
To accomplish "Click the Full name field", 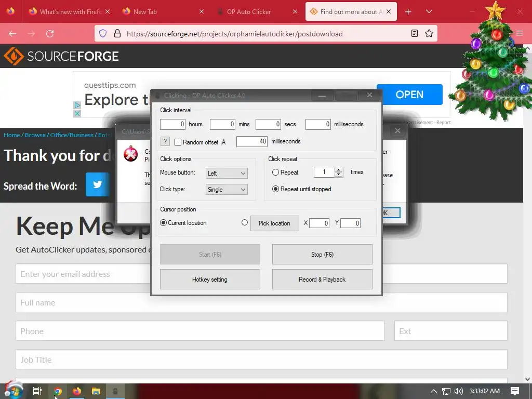I will coord(262,302).
